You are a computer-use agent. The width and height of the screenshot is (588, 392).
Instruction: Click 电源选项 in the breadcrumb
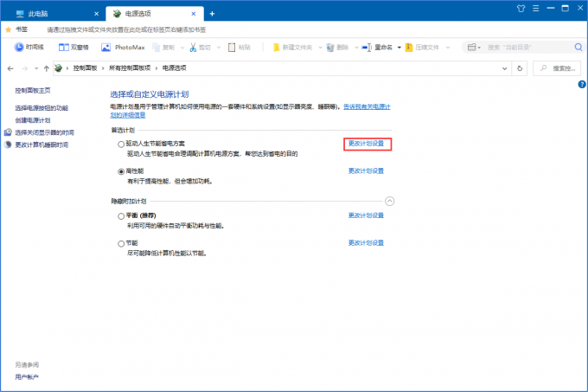(x=175, y=67)
